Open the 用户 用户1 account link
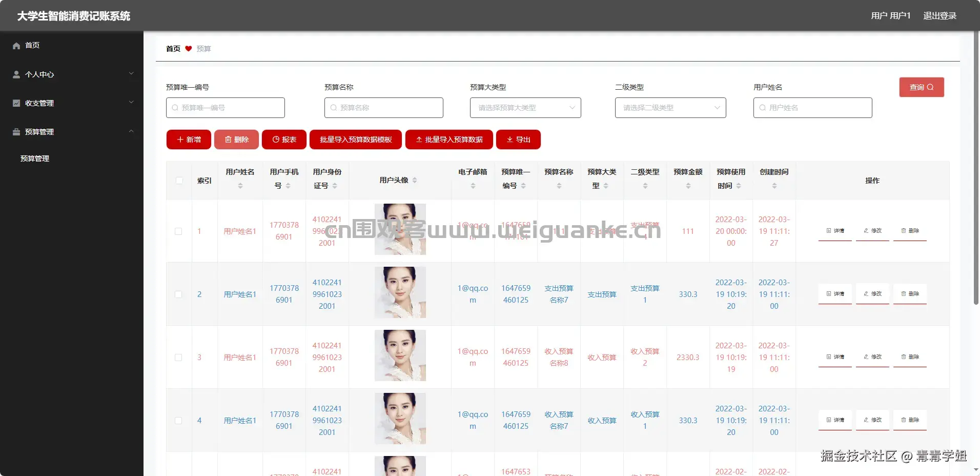Image resolution: width=980 pixels, height=476 pixels. [891, 16]
